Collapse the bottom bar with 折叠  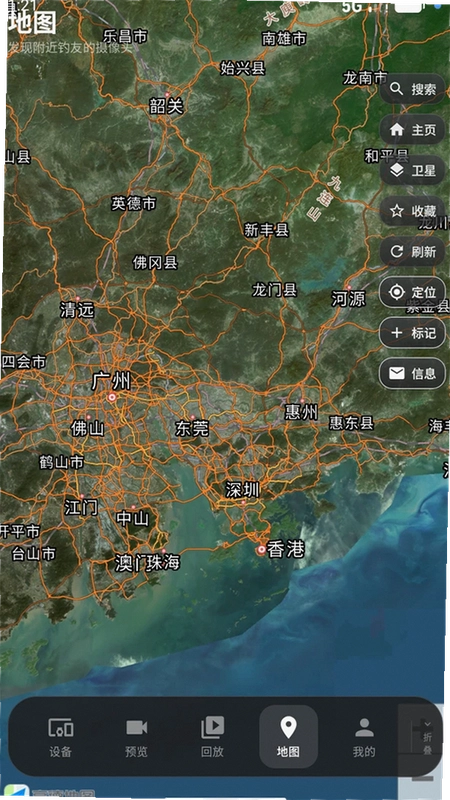pos(427,738)
